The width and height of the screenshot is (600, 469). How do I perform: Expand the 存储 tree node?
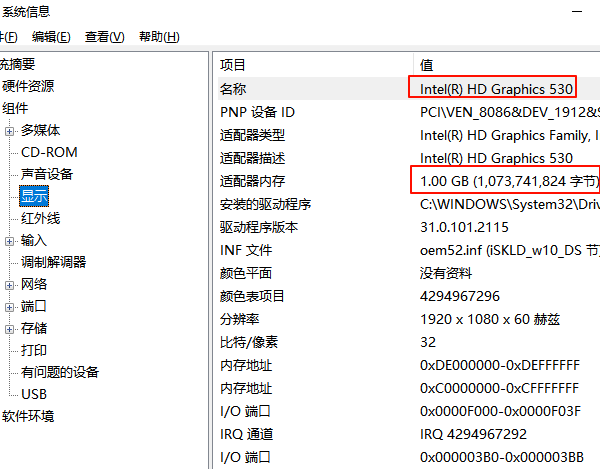10,329
